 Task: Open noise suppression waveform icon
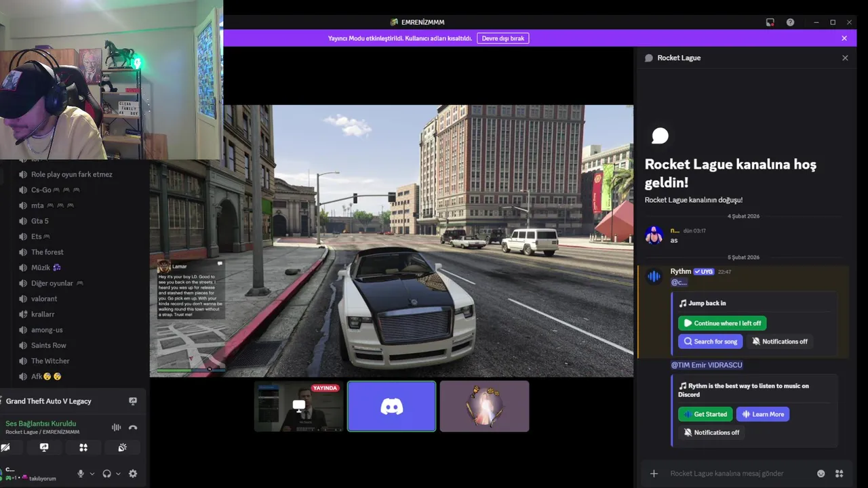116,428
